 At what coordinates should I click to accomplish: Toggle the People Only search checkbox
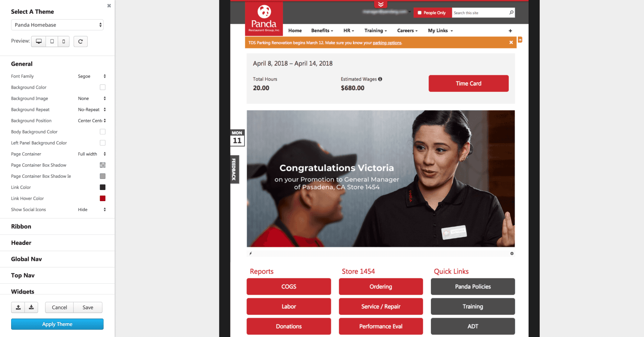(420, 13)
